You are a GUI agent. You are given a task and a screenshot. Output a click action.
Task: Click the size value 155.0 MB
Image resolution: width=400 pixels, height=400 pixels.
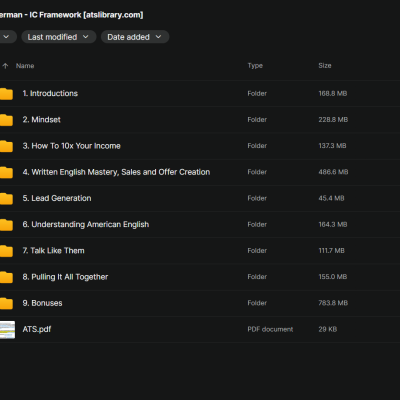click(x=333, y=277)
